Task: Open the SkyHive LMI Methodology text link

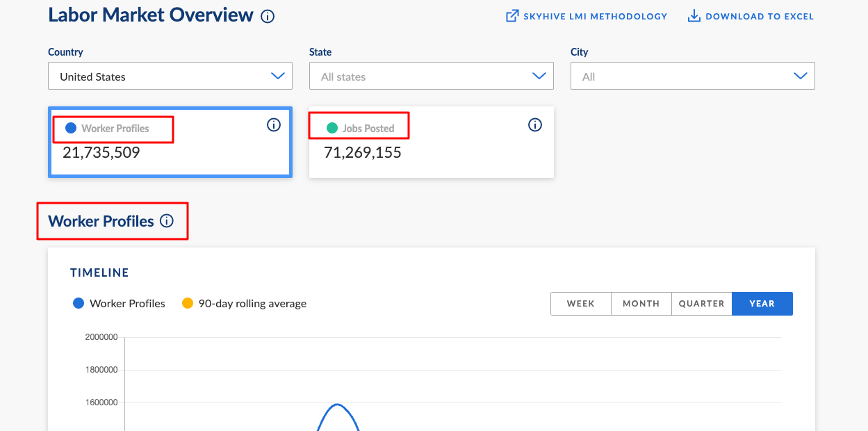Action: (x=596, y=16)
